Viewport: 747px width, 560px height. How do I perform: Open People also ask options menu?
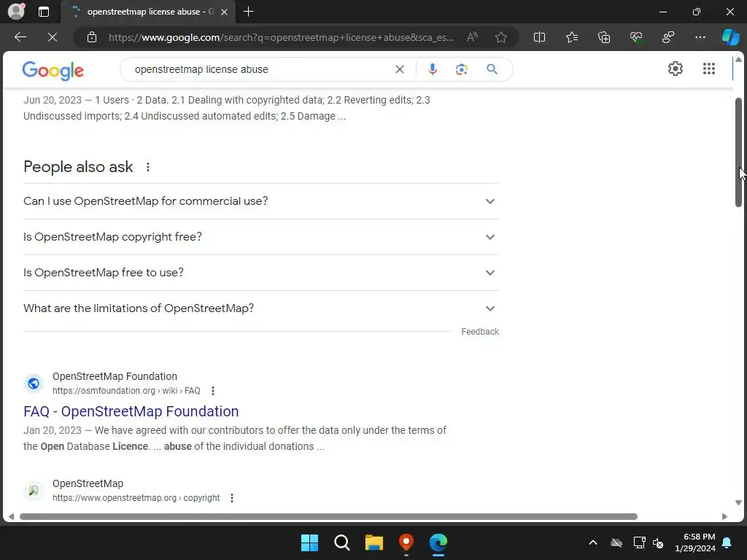click(148, 167)
